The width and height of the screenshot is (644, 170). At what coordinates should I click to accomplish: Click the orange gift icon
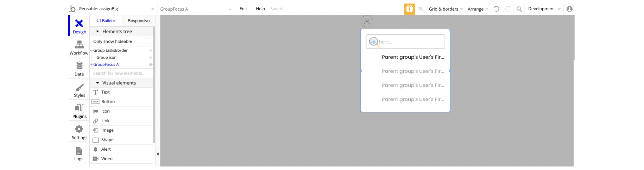(409, 9)
